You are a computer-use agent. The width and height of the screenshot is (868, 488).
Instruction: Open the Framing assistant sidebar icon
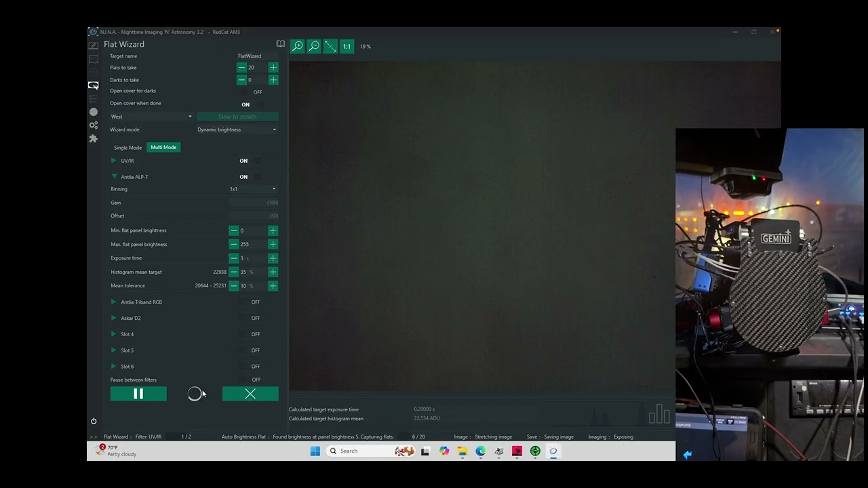coord(94,72)
